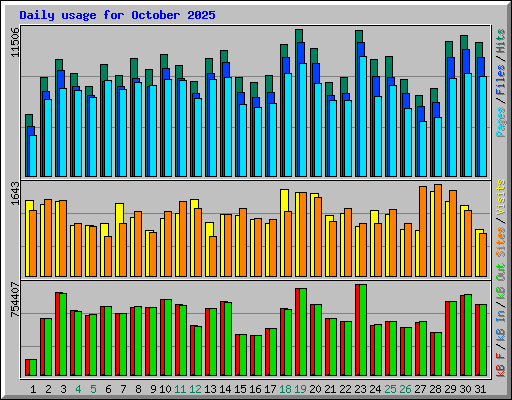Screen dimensions: 512x400
Task: Click day label 2 on the x-axis
Action: pos(48,389)
